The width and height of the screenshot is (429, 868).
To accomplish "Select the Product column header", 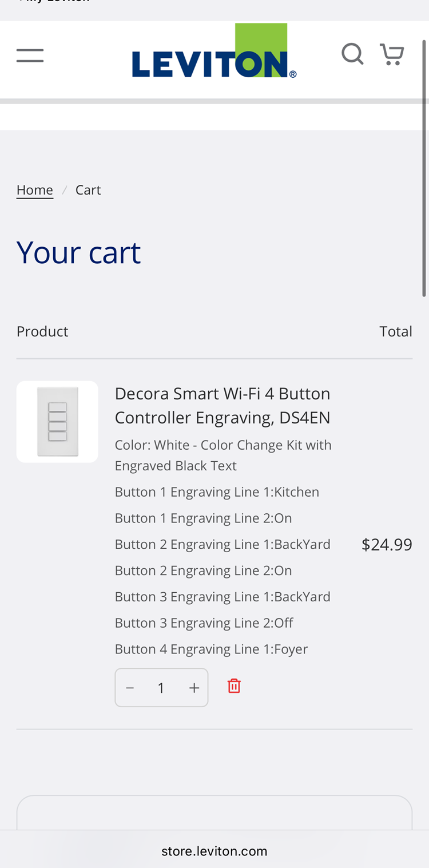I will click(42, 330).
